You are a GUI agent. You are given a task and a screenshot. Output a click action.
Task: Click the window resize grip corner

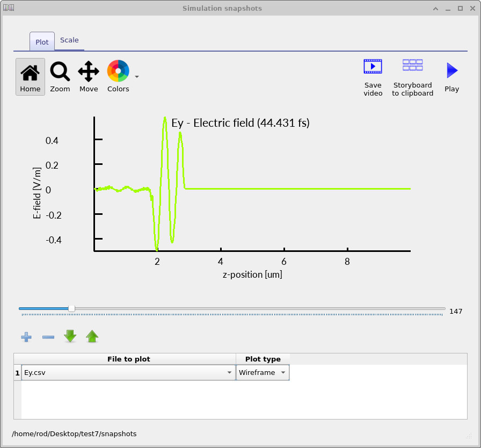click(469, 436)
